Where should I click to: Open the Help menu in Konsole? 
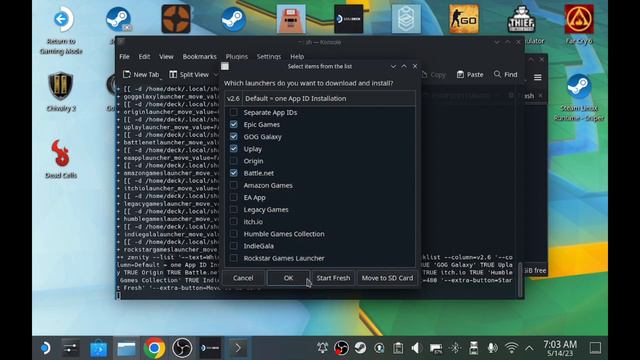click(x=297, y=56)
